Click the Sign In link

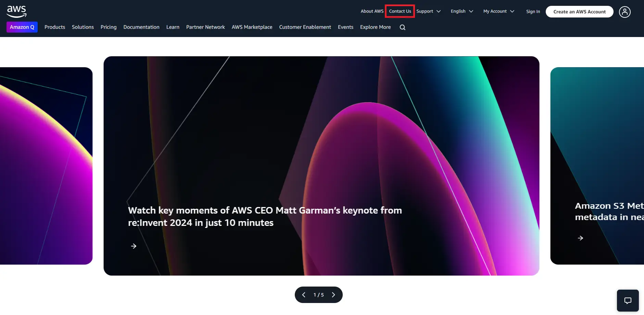point(533,12)
